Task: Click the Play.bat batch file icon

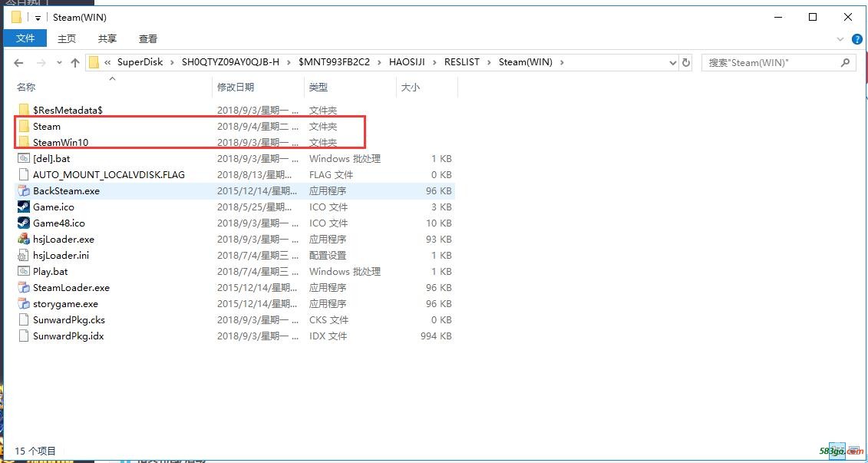Action: pos(24,271)
